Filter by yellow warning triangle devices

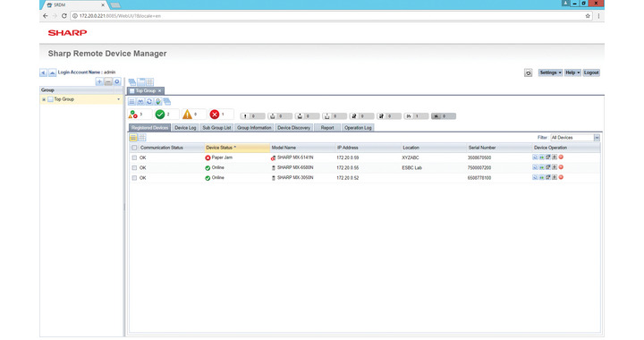[187, 115]
